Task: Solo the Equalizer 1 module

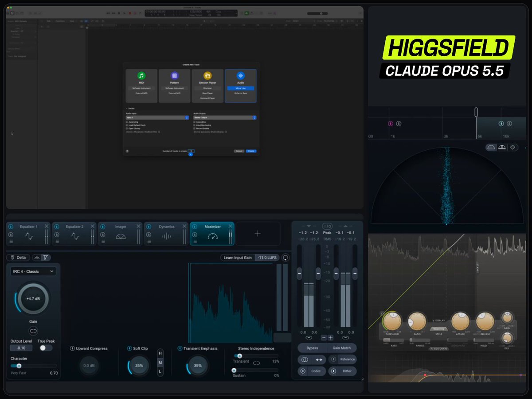Action: click(11, 235)
